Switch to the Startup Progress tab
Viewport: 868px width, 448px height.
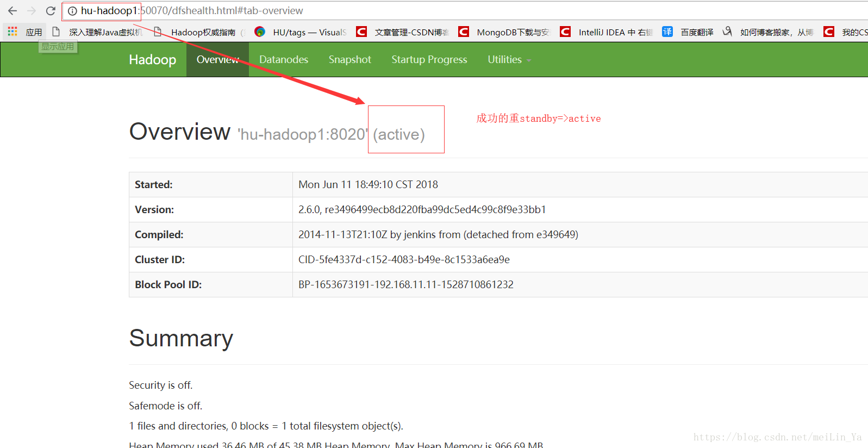point(429,59)
